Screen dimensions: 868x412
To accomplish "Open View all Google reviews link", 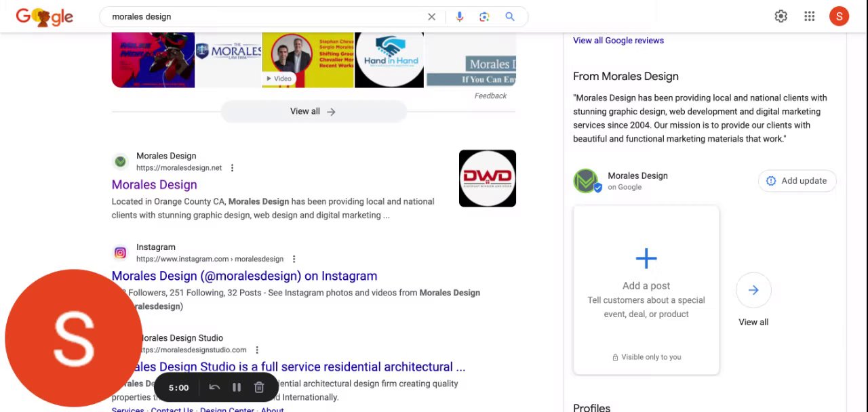I will click(x=618, y=41).
